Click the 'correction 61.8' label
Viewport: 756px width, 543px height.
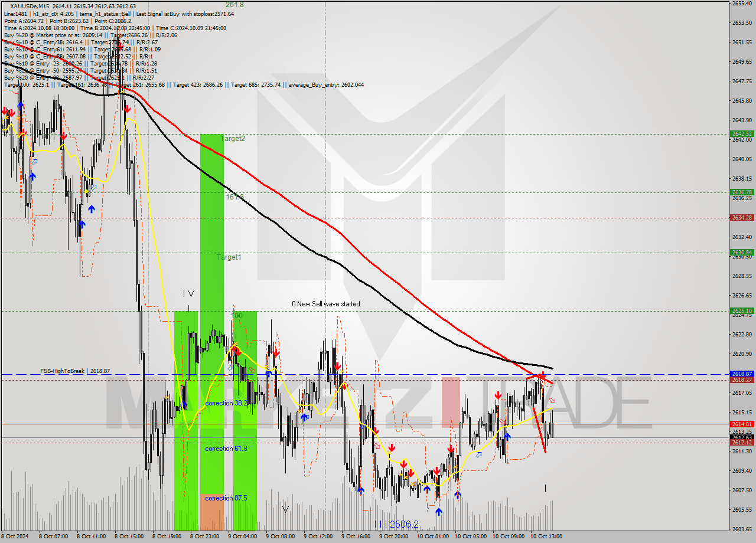226,449
